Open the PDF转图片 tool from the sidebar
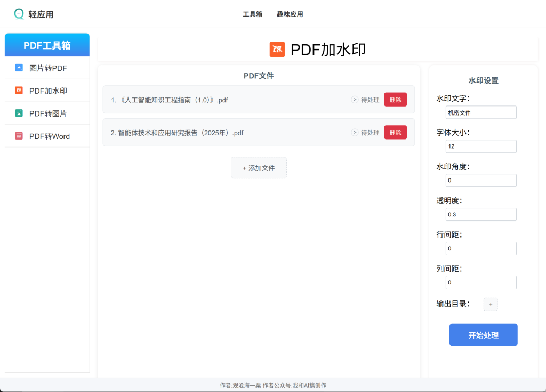The height and width of the screenshot is (392, 546). [46, 113]
